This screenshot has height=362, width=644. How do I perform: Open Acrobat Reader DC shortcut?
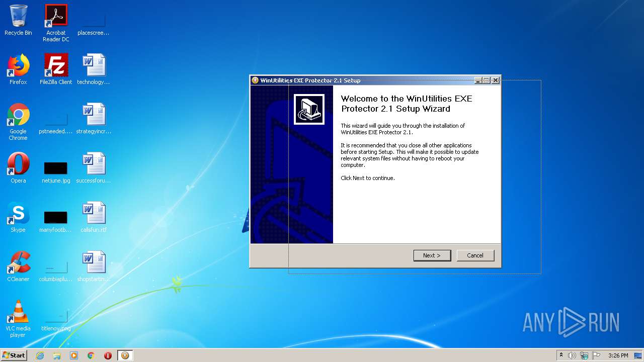point(56,23)
